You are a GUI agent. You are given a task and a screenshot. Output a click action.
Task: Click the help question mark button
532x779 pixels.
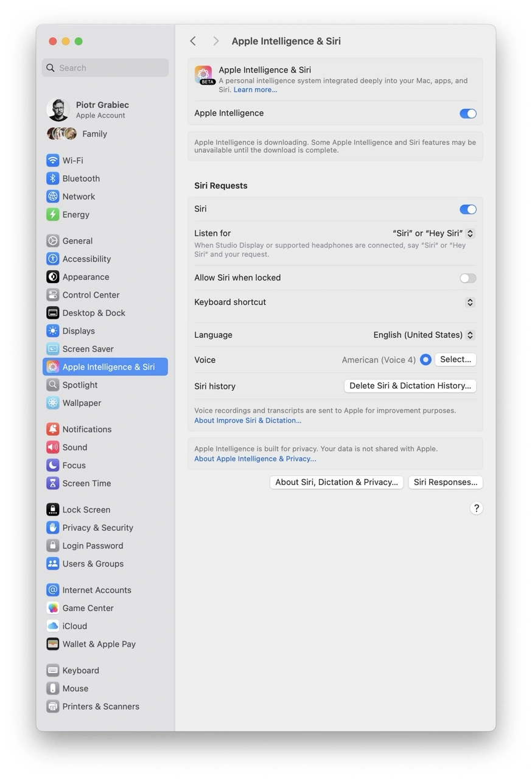coord(477,508)
